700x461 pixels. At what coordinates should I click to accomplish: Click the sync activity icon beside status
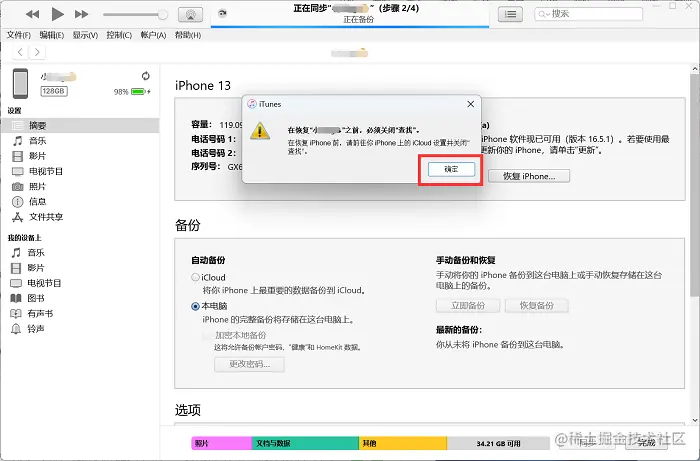pos(222,13)
